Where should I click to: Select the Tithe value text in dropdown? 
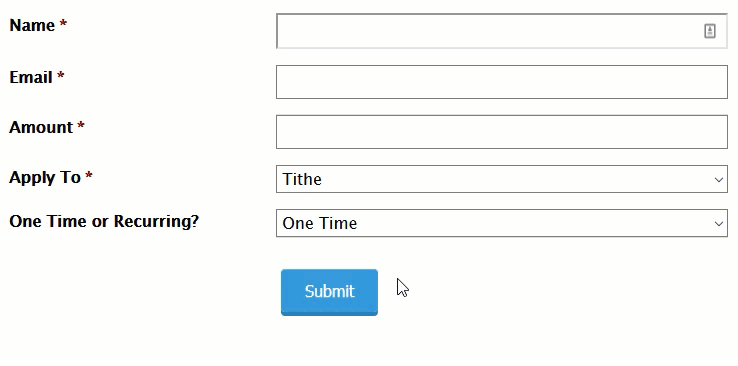tap(302, 179)
